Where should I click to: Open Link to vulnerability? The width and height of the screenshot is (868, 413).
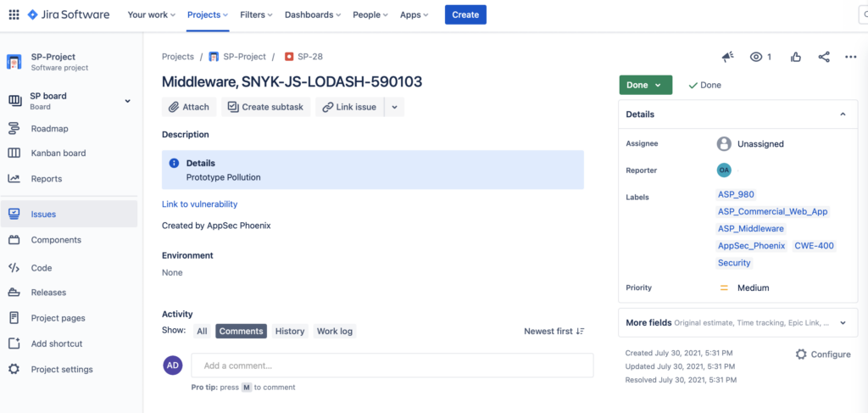point(199,204)
